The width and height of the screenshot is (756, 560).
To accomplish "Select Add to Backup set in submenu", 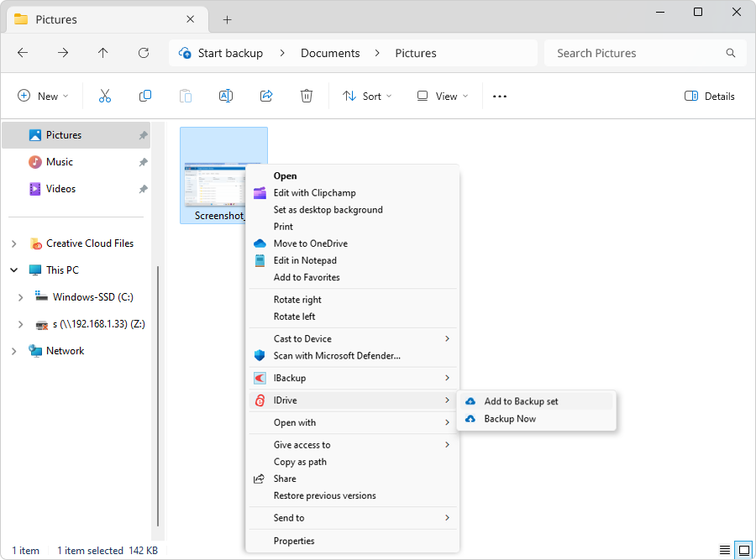I will click(x=521, y=401).
